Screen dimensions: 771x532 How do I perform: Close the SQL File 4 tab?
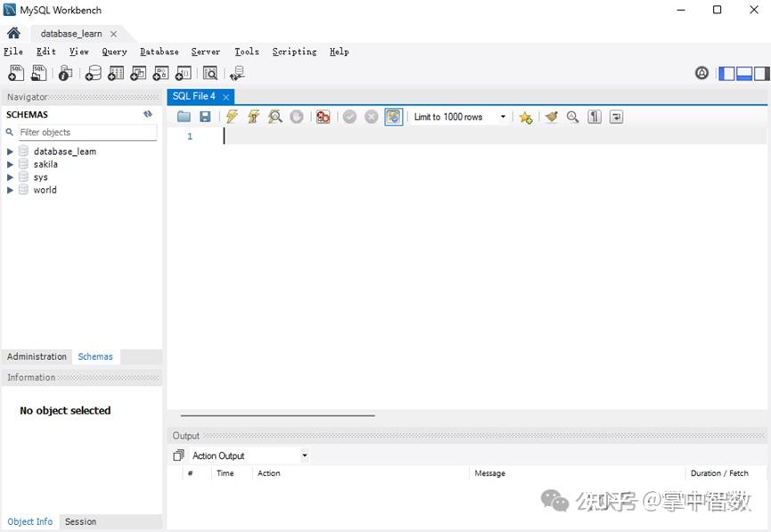pos(226,97)
